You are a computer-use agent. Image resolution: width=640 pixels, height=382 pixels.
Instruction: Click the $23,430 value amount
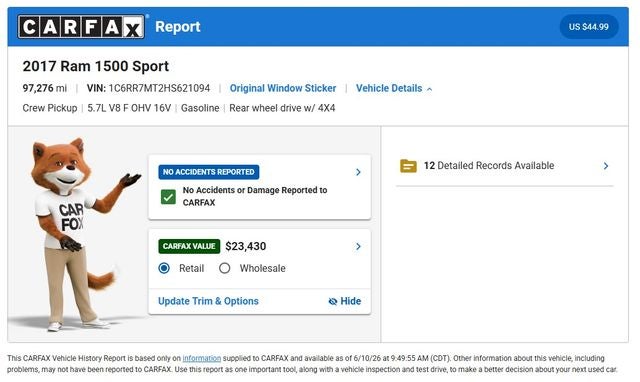tap(246, 246)
